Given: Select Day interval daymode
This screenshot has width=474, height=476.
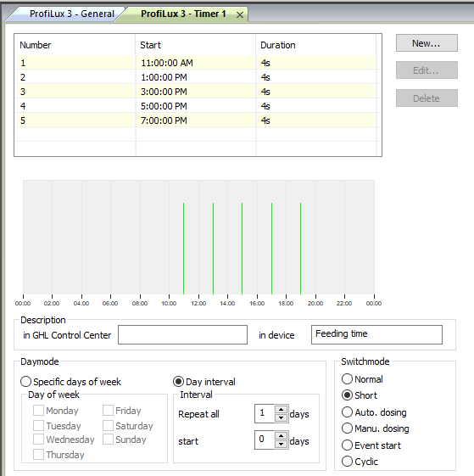Looking at the screenshot, I should pos(204,382).
